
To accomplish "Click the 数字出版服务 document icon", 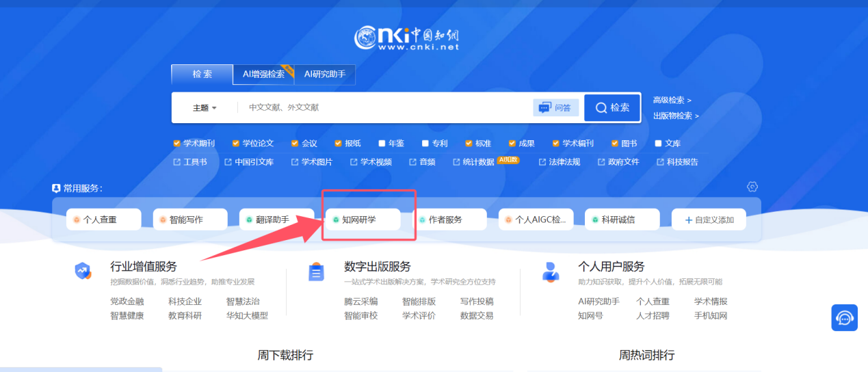I will (316, 272).
